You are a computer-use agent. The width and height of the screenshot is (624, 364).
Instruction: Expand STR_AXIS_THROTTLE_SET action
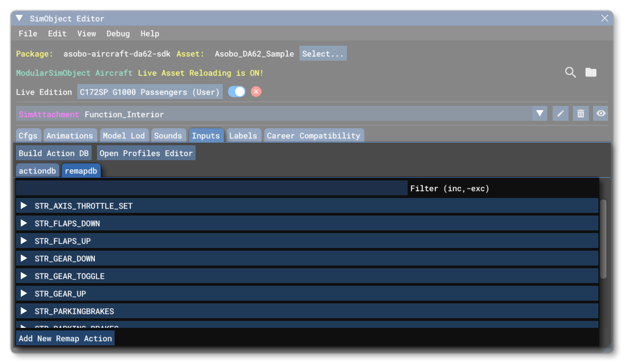(x=23, y=205)
